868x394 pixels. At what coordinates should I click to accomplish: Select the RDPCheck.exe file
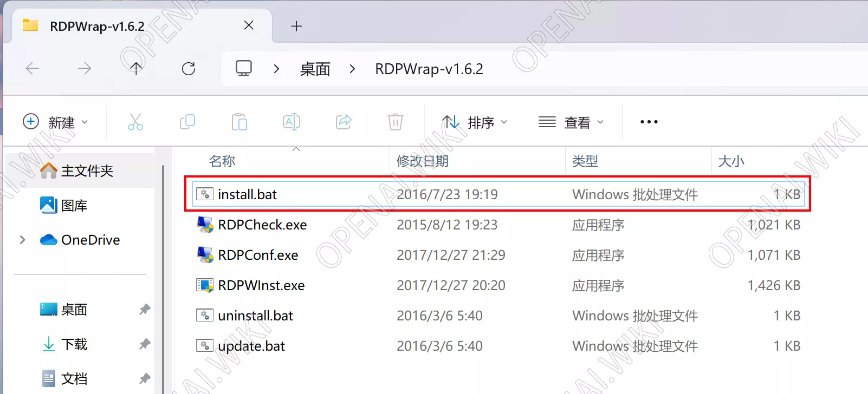498,225
